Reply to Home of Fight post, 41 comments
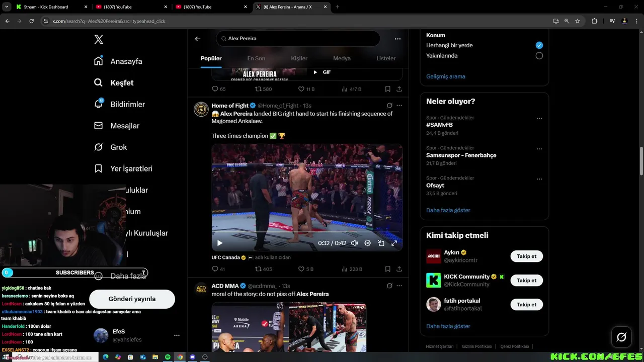 tap(218, 269)
